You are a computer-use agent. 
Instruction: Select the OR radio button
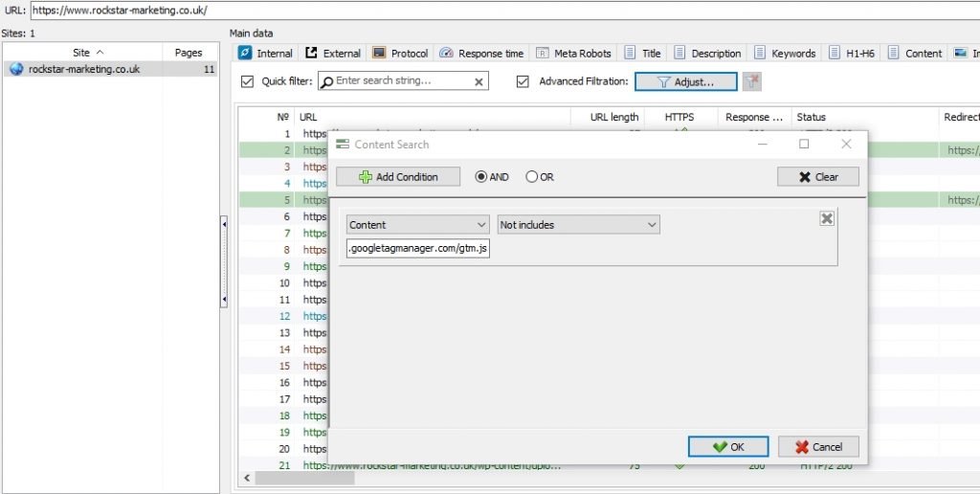[532, 177]
